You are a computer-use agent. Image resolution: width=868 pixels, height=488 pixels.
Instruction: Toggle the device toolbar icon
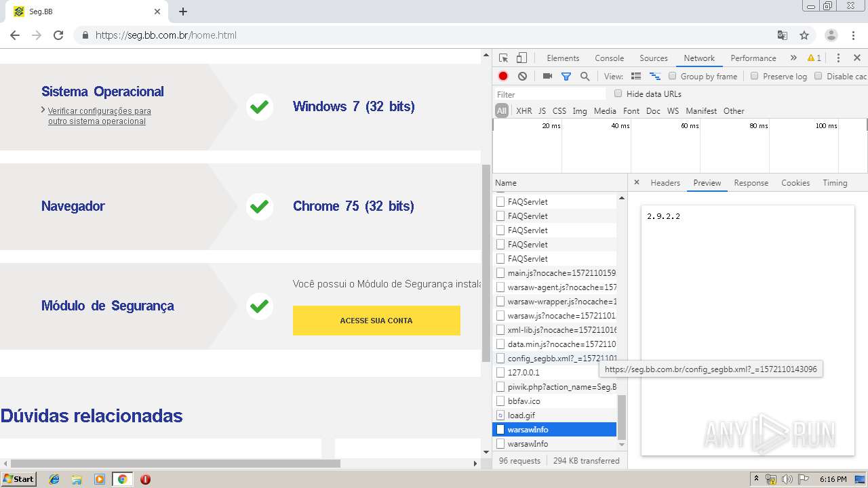(521, 58)
